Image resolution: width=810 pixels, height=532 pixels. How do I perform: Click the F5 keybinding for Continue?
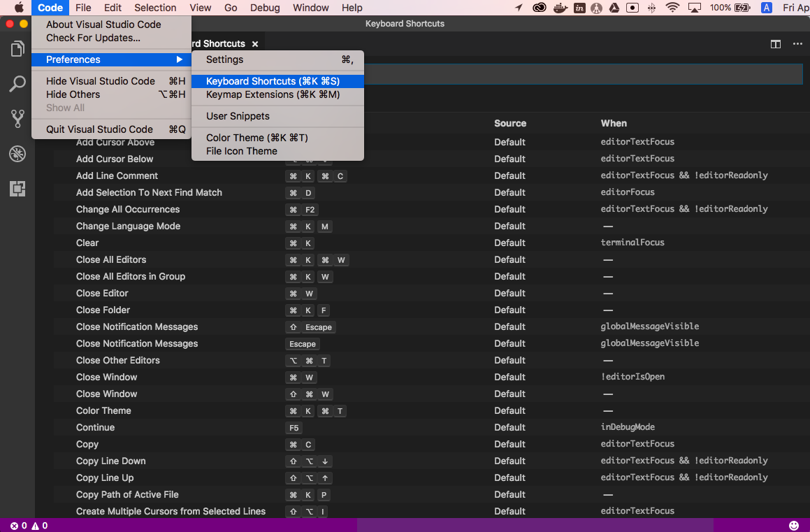pyautogui.click(x=294, y=428)
